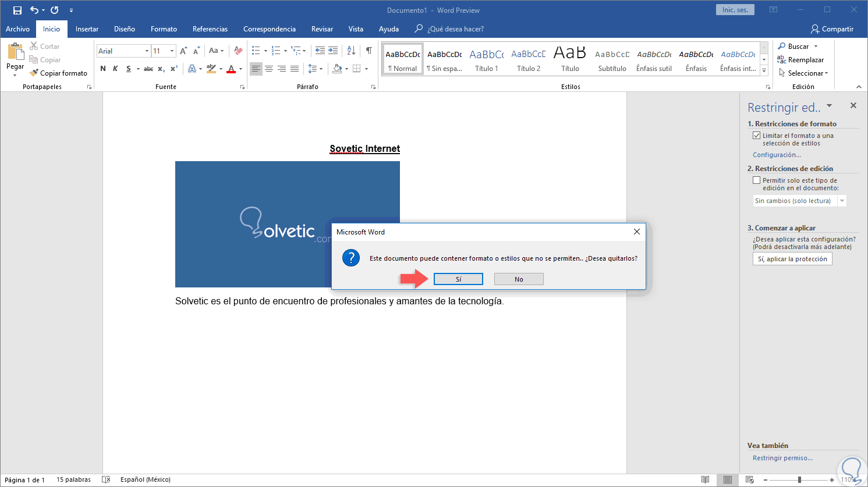Click Sí, aplicar la protección button
The image size is (868, 487).
pyautogui.click(x=792, y=259)
